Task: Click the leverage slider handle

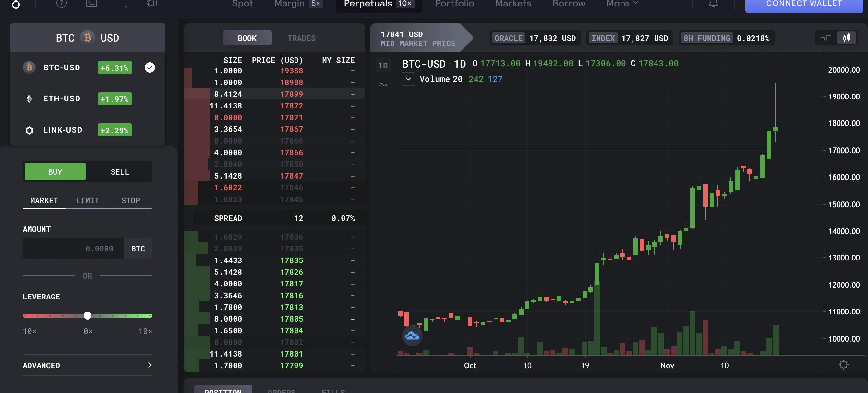Action: [88, 316]
